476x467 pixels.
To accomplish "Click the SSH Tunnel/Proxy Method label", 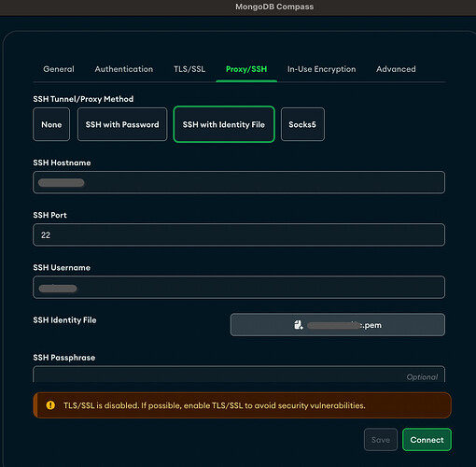I will pos(83,99).
